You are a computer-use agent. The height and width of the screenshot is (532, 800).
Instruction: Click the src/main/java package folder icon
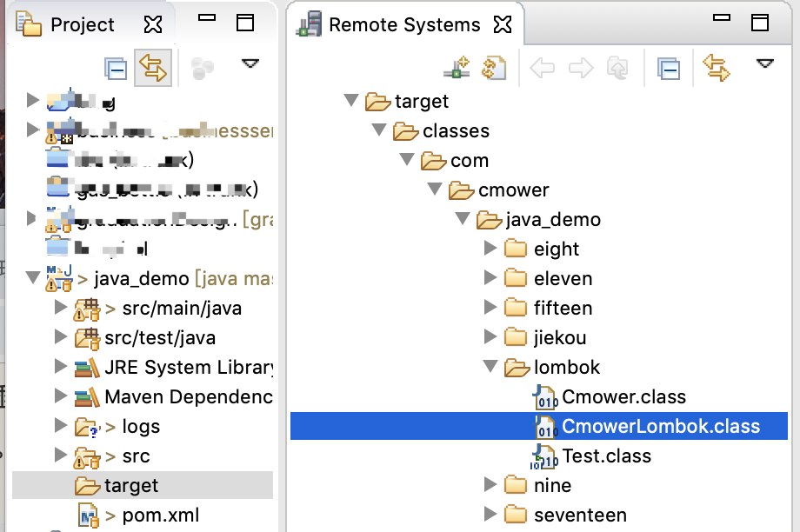click(x=87, y=309)
